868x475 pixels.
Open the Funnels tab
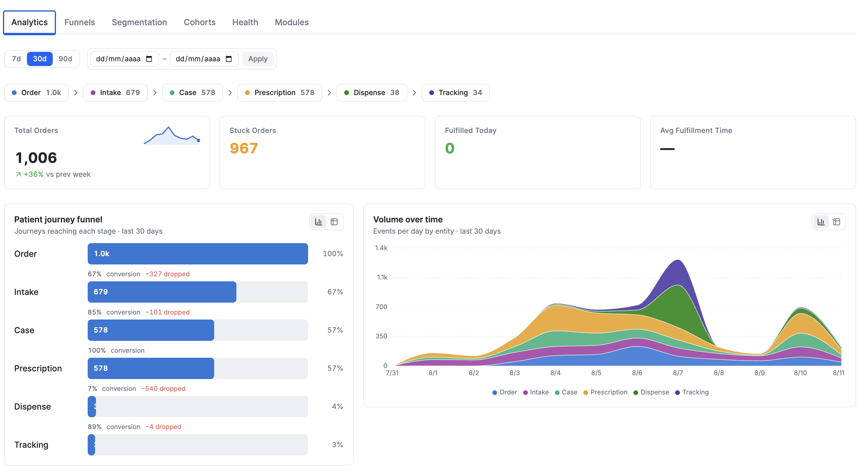pyautogui.click(x=79, y=22)
